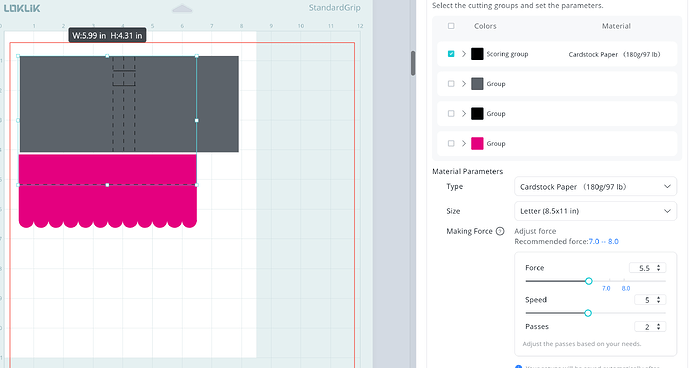Click the Passes value stepper arrows
Screen dimensions: 690x368
pyautogui.click(x=659, y=327)
